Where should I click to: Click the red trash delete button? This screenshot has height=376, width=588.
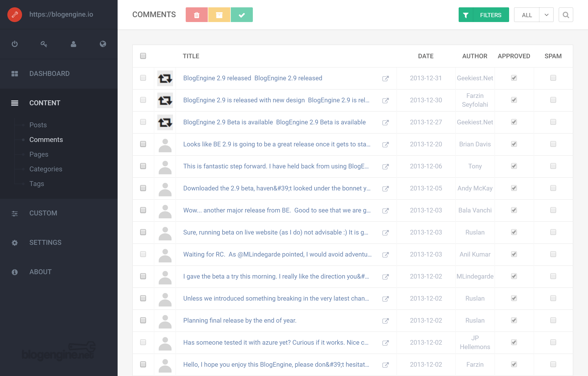[197, 15]
